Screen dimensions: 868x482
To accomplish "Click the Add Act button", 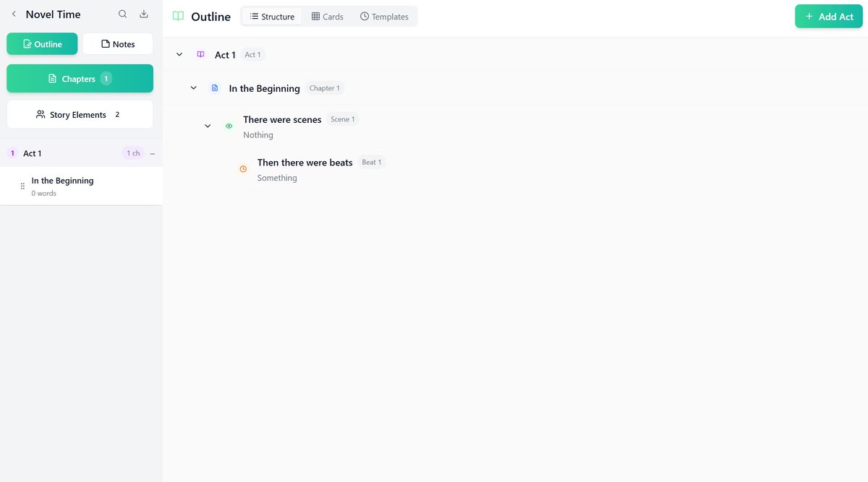I will (828, 17).
